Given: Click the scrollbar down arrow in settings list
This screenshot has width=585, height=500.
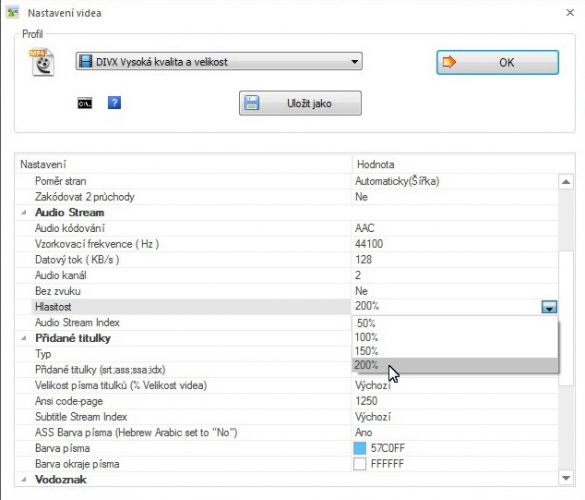Looking at the screenshot, I should coord(566,478).
